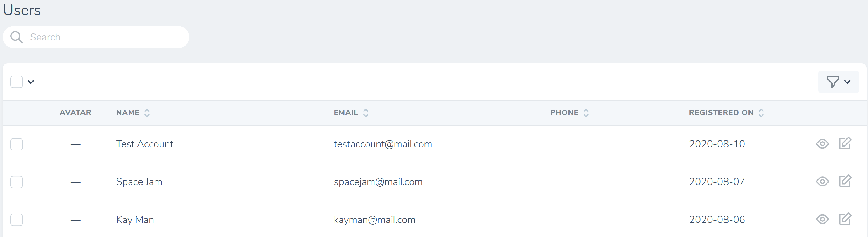This screenshot has height=237, width=868.
Task: Expand the bulk actions dropdown arrow
Action: (x=30, y=82)
